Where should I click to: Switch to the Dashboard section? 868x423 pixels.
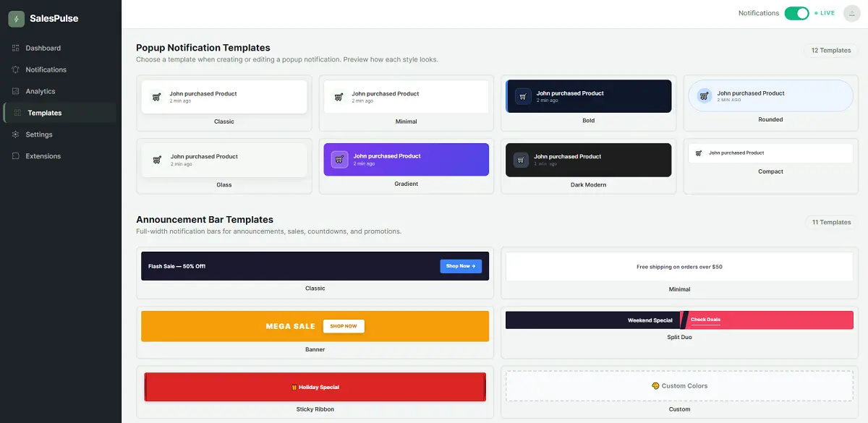(x=43, y=48)
